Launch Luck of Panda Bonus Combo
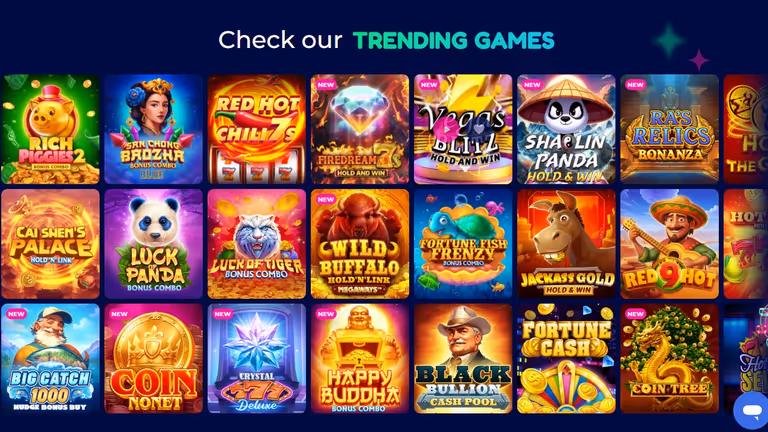 click(153, 244)
